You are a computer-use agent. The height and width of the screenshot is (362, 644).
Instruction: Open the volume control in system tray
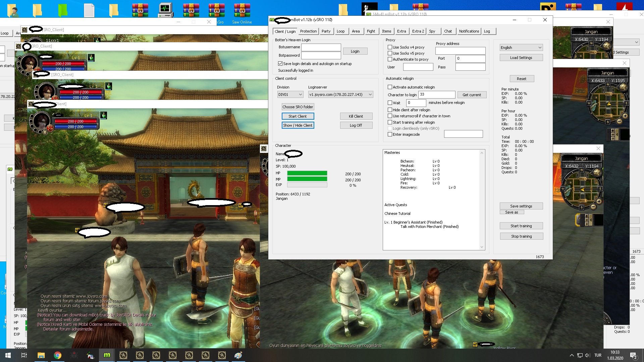[588, 355]
